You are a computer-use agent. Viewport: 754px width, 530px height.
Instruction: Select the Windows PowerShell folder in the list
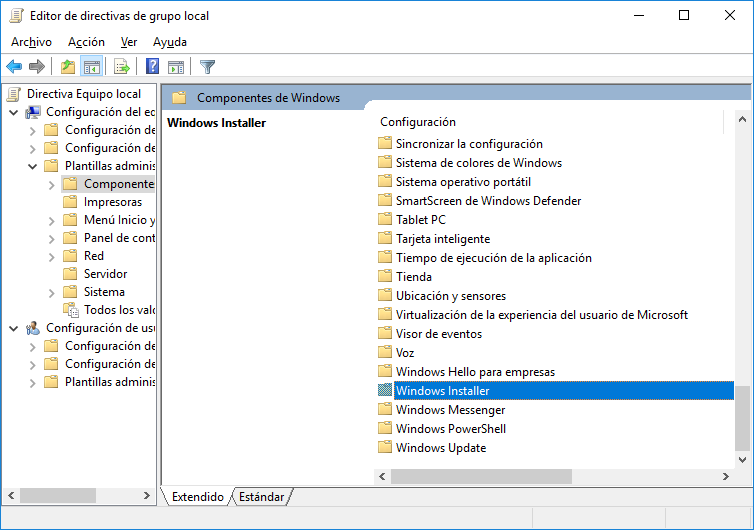point(450,429)
